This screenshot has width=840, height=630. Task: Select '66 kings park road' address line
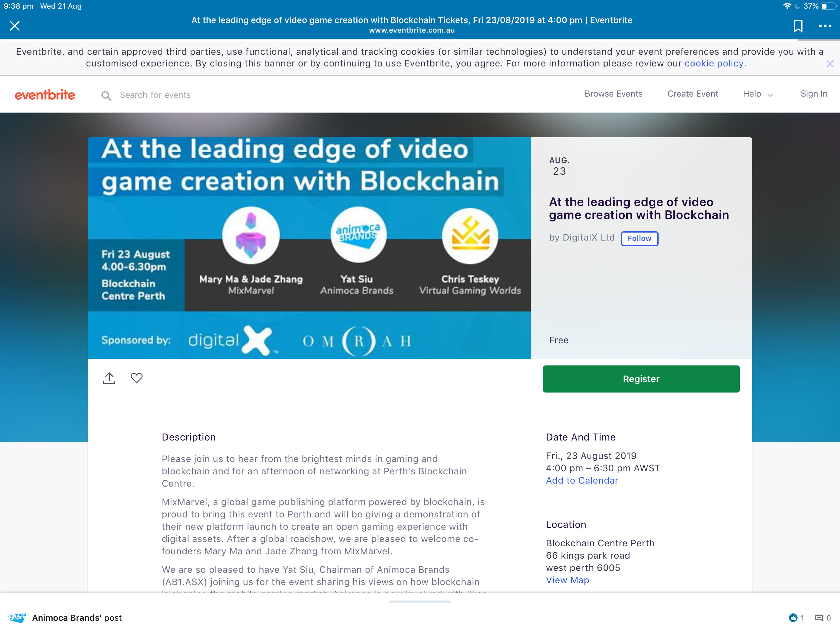pos(588,555)
